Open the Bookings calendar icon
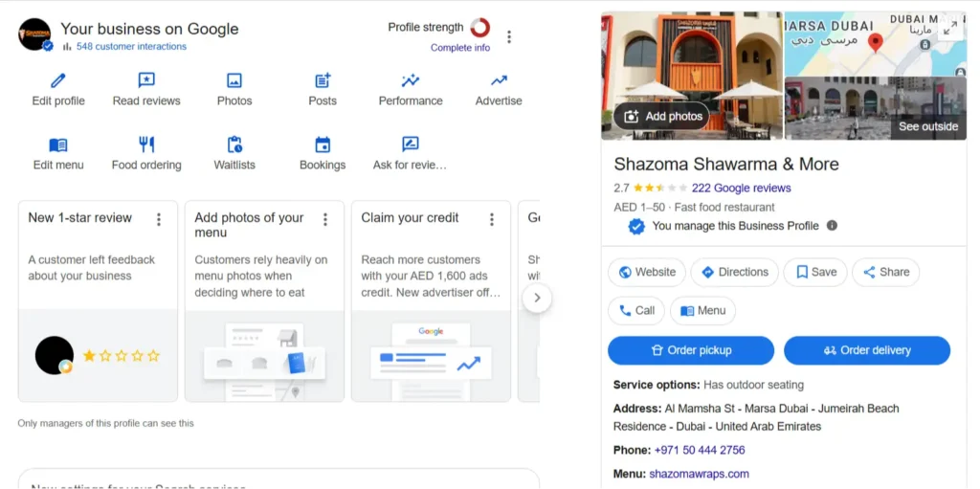The height and width of the screenshot is (489, 980). coord(323,145)
